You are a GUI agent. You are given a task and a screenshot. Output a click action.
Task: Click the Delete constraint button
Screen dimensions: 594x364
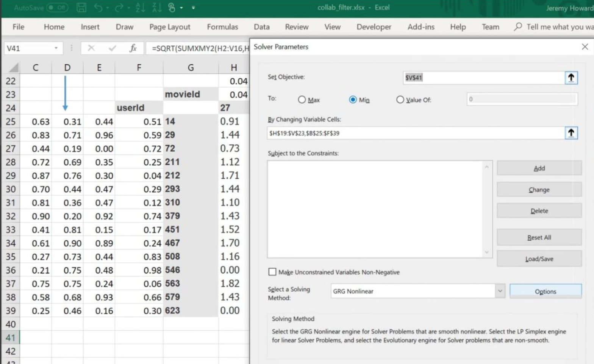tap(539, 211)
